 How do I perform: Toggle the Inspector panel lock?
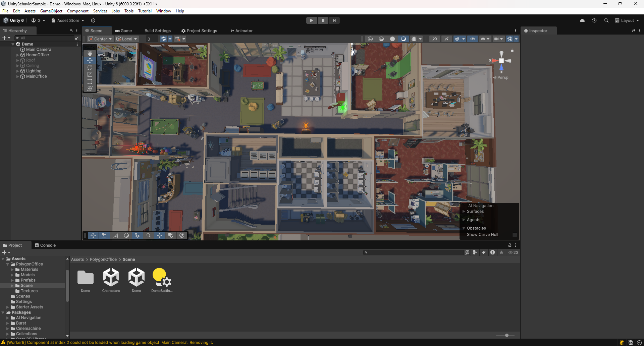tap(634, 31)
